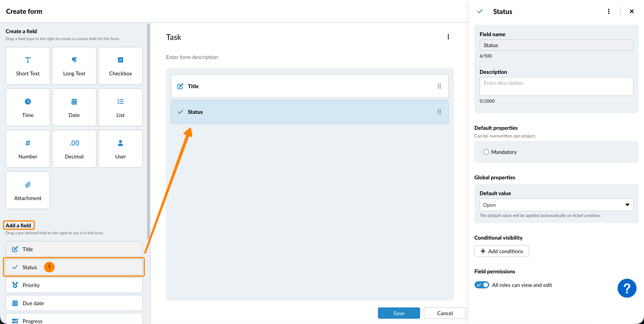Select the Short Text field type
644x324 pixels.
[28, 66]
